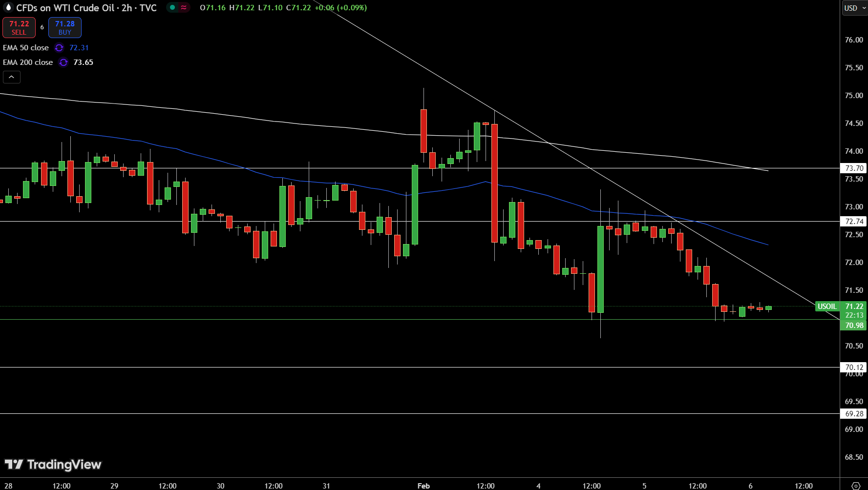Click the 69.28 price line label
Screen dimensions: 868x490
pos(854,414)
